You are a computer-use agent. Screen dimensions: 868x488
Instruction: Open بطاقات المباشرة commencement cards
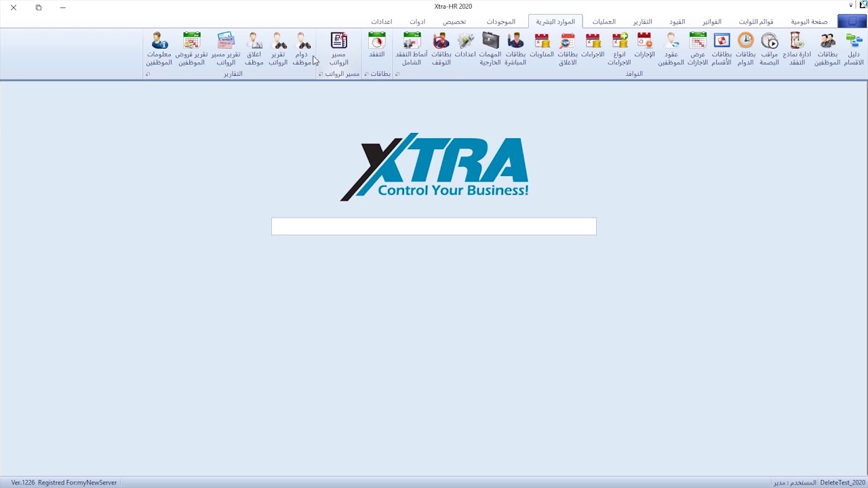click(515, 49)
